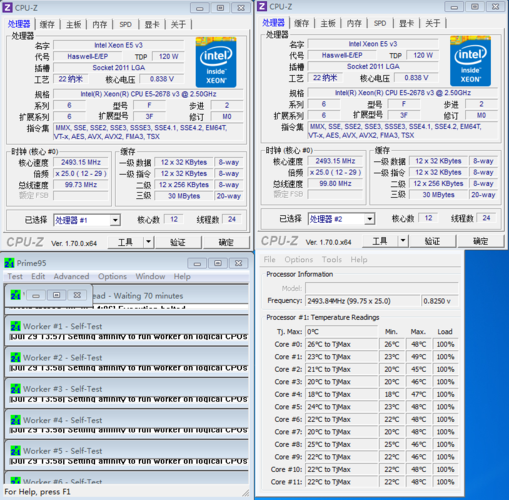Click the Frequency field showing 2493.84MHz

click(x=363, y=301)
